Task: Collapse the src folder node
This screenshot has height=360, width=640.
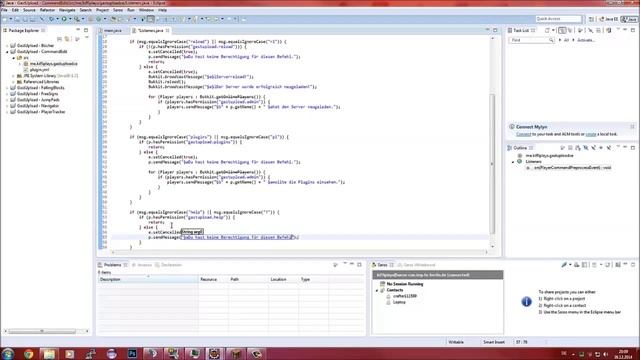Action: 13,58
